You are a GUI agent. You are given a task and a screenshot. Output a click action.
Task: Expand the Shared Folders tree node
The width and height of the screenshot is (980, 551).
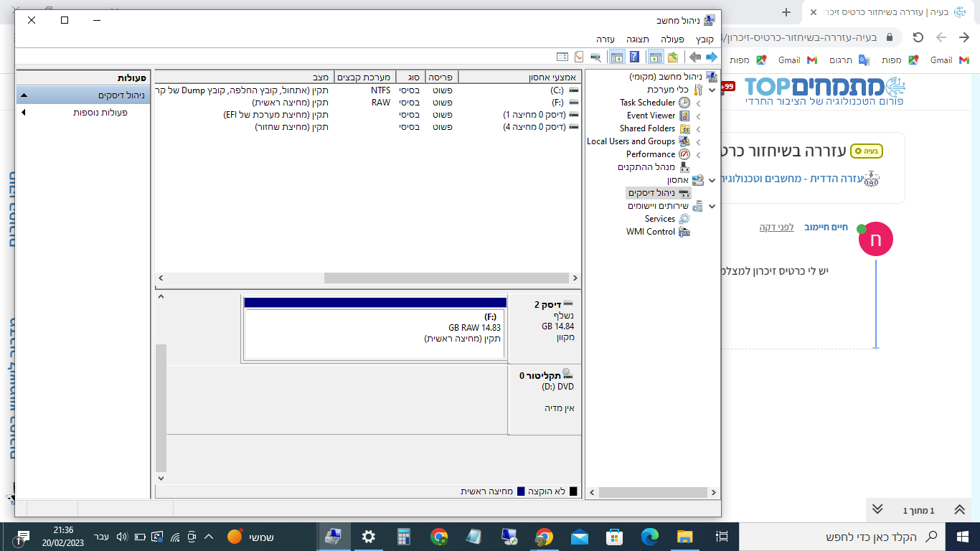pyautogui.click(x=699, y=128)
